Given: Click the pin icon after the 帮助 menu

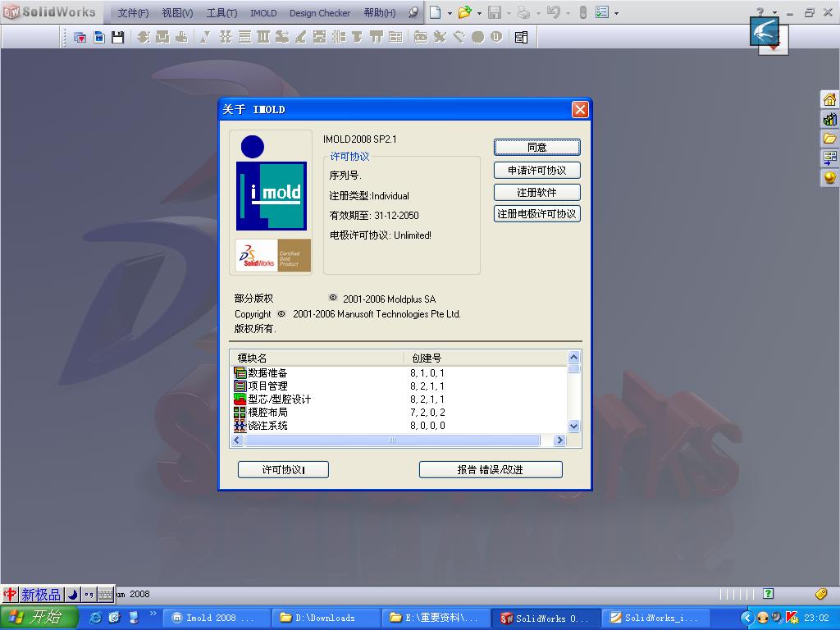Looking at the screenshot, I should [413, 13].
